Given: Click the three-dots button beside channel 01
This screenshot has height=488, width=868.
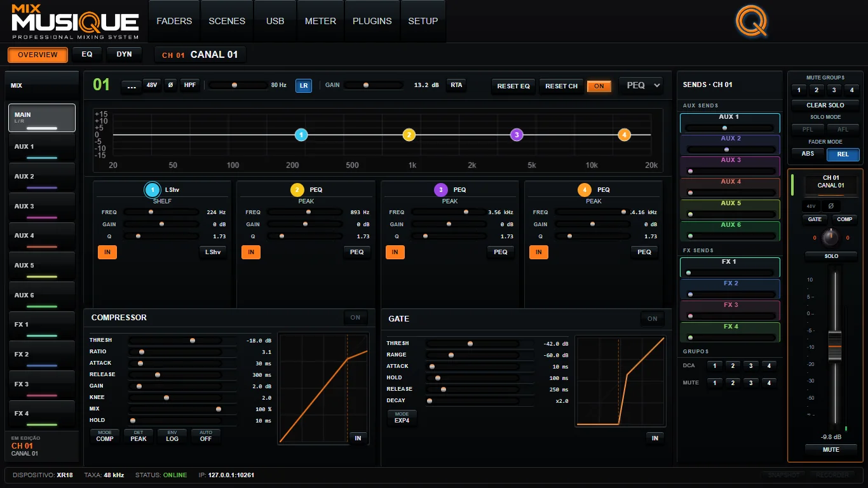Looking at the screenshot, I should (132, 86).
